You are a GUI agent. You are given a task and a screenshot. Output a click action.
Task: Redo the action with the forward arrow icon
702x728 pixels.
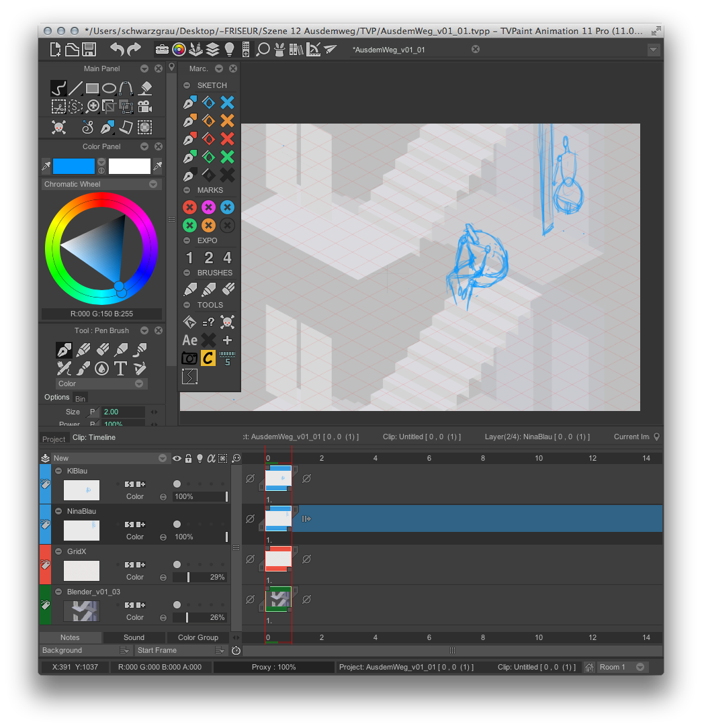tap(134, 49)
